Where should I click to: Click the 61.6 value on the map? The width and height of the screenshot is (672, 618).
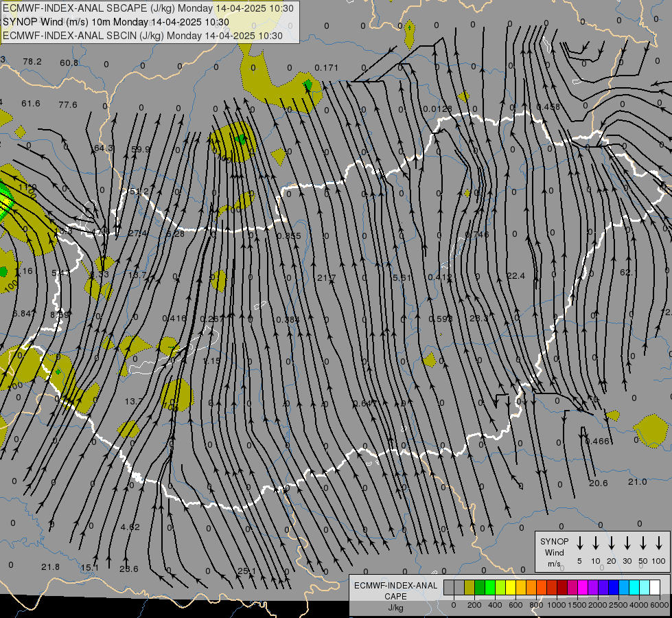click(x=31, y=104)
